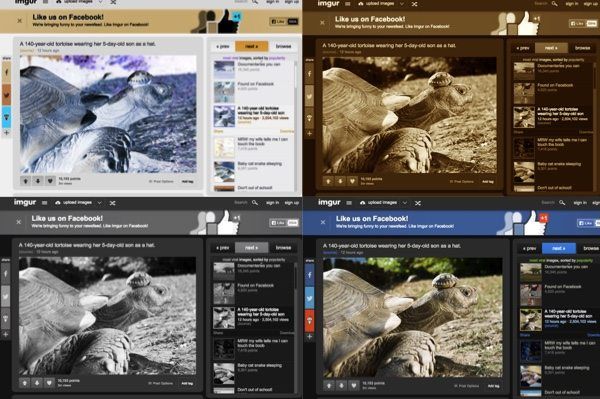Close blue Facebook banner in full-color panel
The width and height of the screenshot is (600, 399).
[x=323, y=222]
